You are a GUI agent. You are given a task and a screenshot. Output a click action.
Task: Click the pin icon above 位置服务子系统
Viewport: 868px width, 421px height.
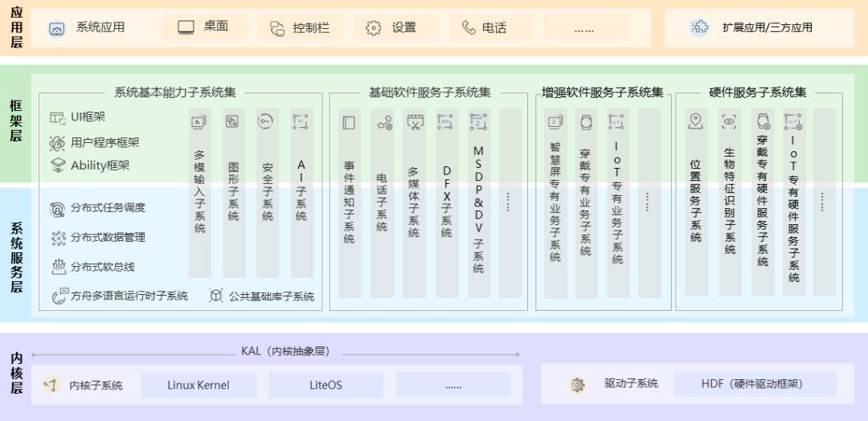point(696,121)
